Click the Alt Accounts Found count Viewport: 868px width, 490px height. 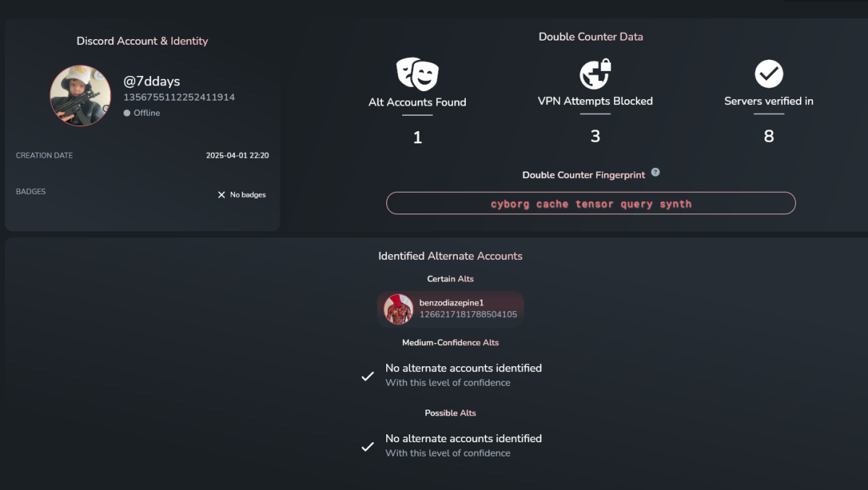tap(417, 137)
